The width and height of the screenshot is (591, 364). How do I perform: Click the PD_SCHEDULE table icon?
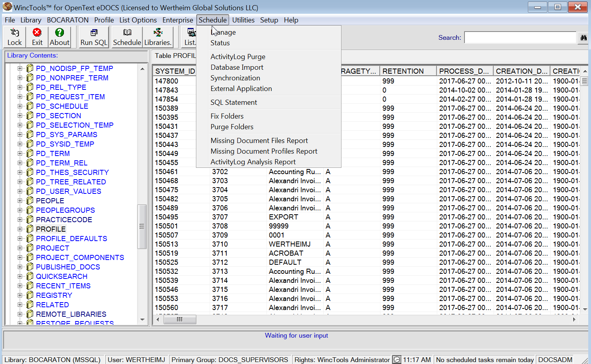[30, 106]
